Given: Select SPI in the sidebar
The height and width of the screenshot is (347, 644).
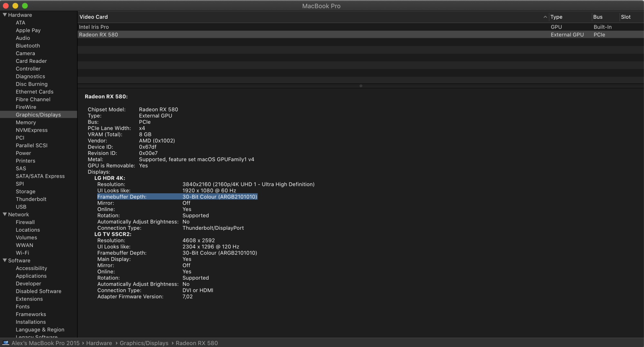Looking at the screenshot, I should tap(20, 184).
